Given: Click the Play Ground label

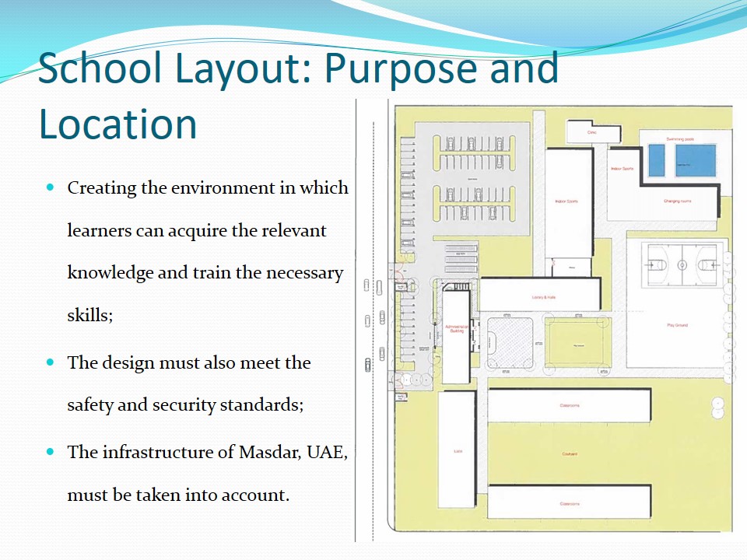Looking at the screenshot, I should click(677, 325).
